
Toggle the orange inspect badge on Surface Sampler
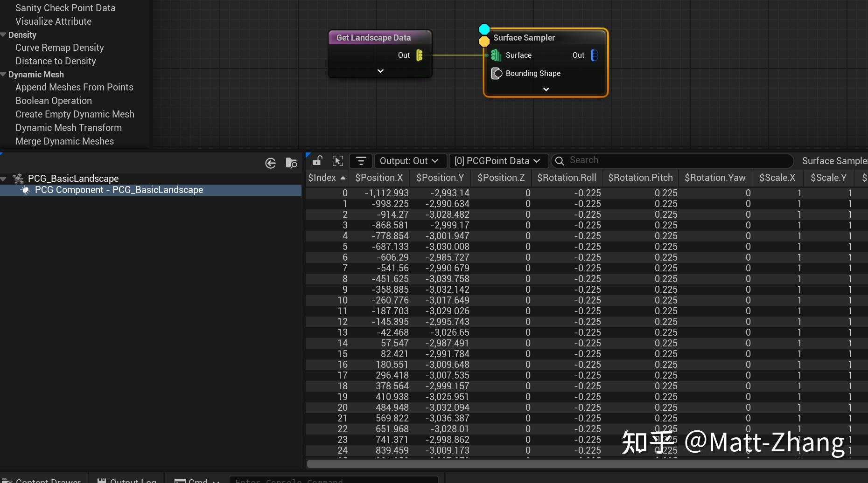click(x=484, y=41)
